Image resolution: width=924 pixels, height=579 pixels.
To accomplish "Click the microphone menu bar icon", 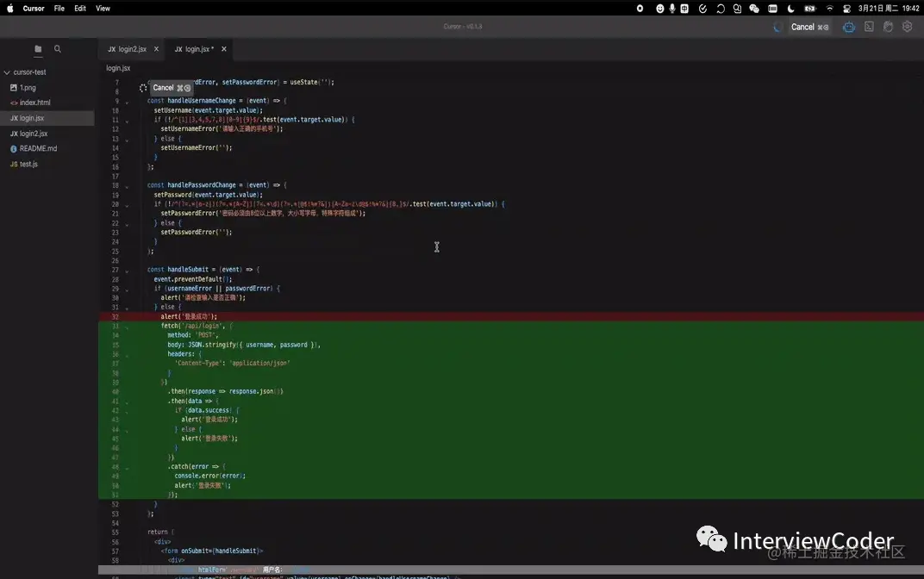I will click(671, 9).
